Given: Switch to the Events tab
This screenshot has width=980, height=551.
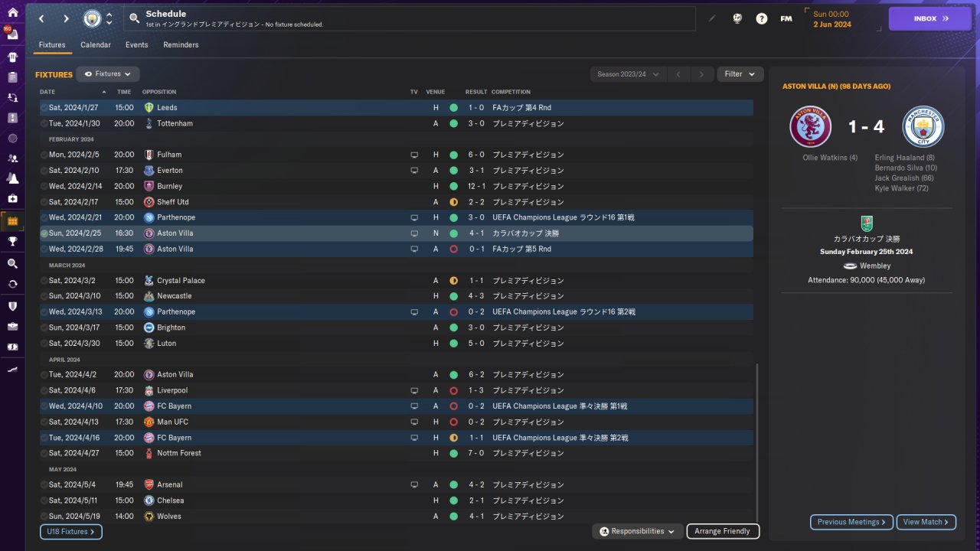Looking at the screenshot, I should coord(137,45).
